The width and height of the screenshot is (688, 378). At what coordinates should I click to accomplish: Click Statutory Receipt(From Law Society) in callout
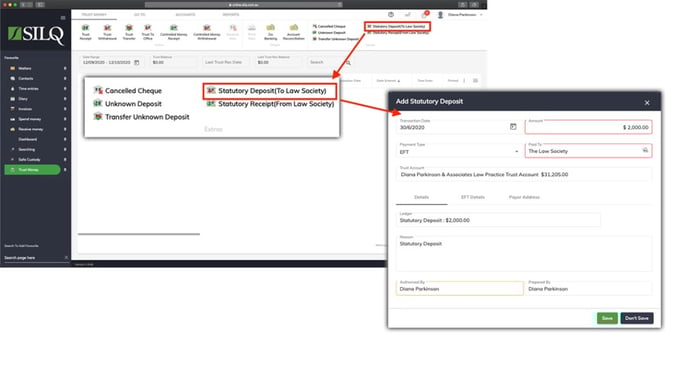coord(270,104)
